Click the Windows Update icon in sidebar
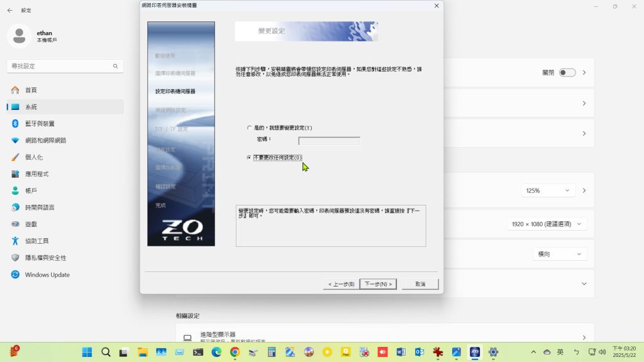This screenshot has height=362, width=644. (x=15, y=275)
